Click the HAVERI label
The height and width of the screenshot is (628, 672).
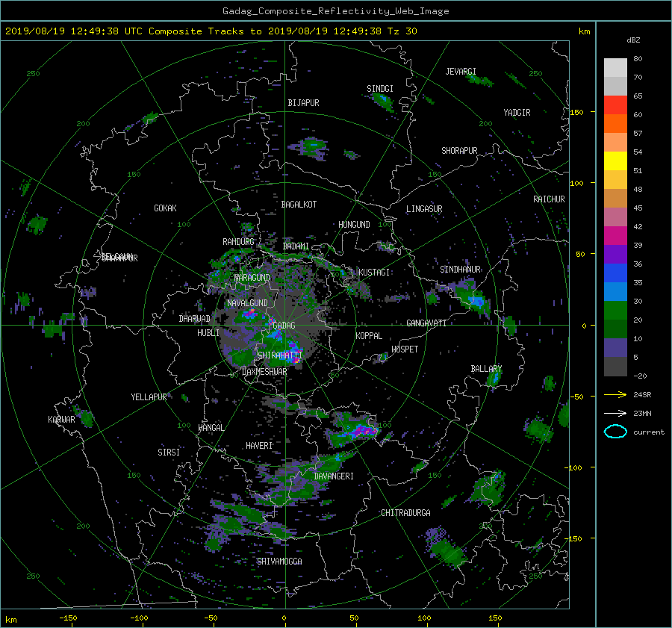[259, 446]
